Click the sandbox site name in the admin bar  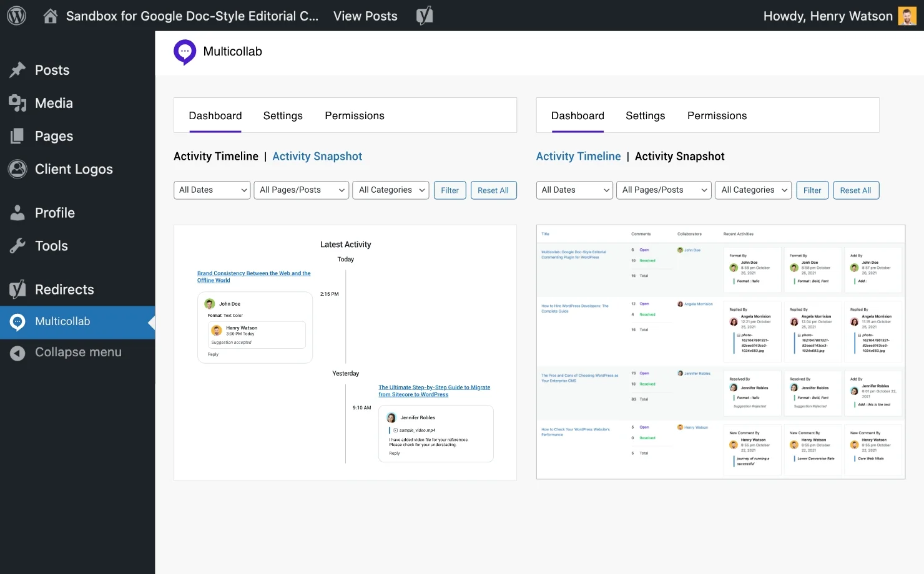pos(192,16)
